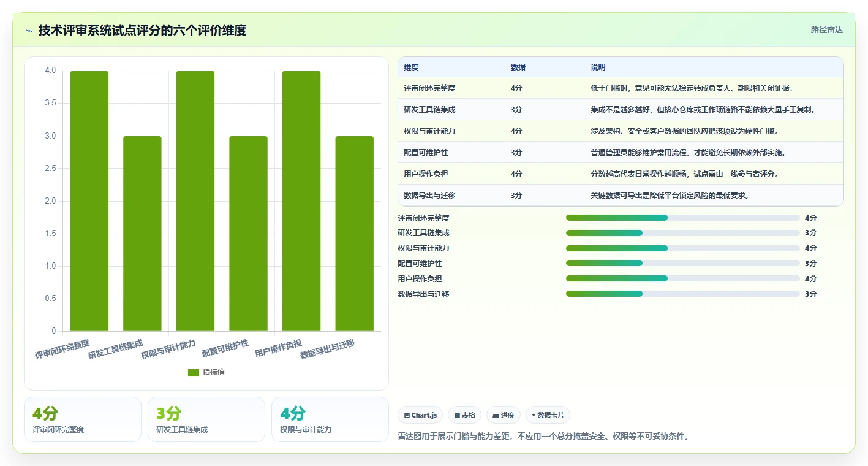The image size is (868, 466).
Task: Click description starting 关键数据可导出
Action: click(x=670, y=196)
